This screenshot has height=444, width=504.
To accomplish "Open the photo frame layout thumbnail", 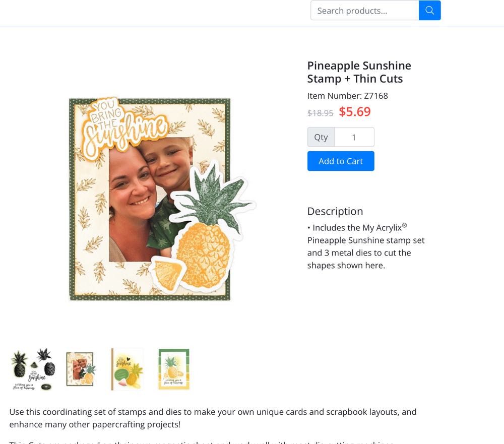I will (x=80, y=369).
